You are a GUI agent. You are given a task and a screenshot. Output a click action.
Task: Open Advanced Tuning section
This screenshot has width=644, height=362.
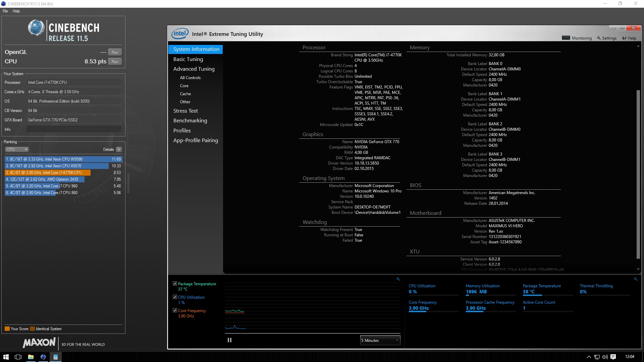pos(194,69)
